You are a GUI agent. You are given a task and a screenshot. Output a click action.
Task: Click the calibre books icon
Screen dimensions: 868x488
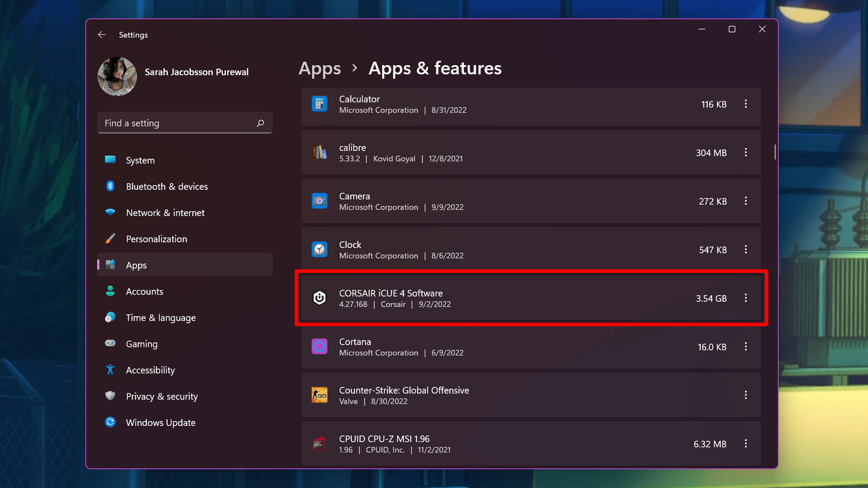pos(320,152)
